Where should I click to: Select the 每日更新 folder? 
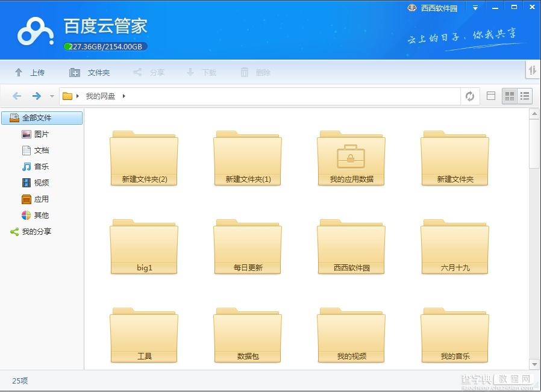(248, 246)
